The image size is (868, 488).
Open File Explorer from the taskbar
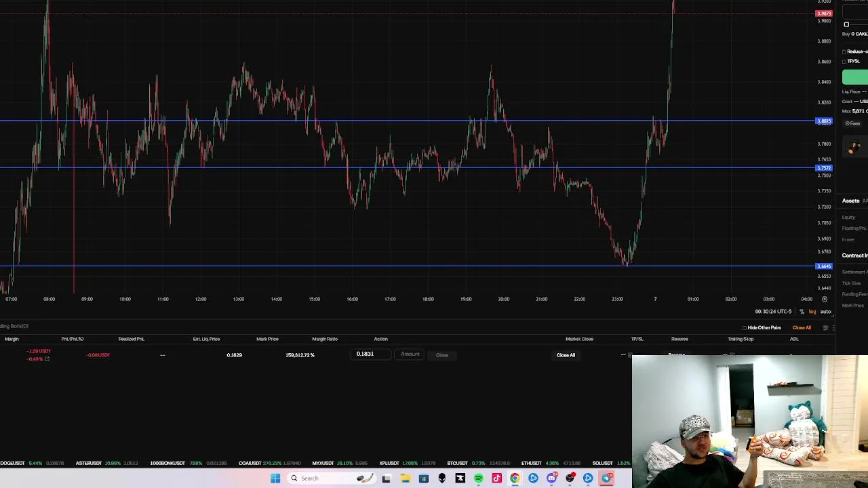[x=405, y=479]
